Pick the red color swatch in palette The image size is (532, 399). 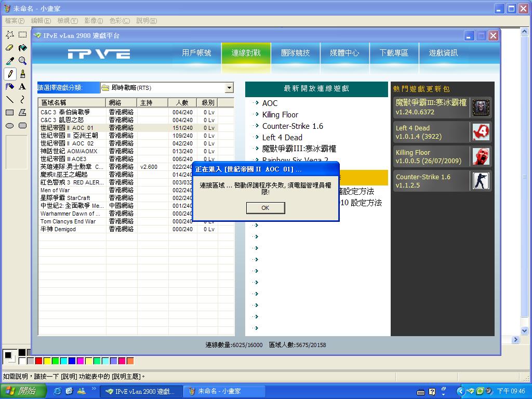tap(38, 361)
